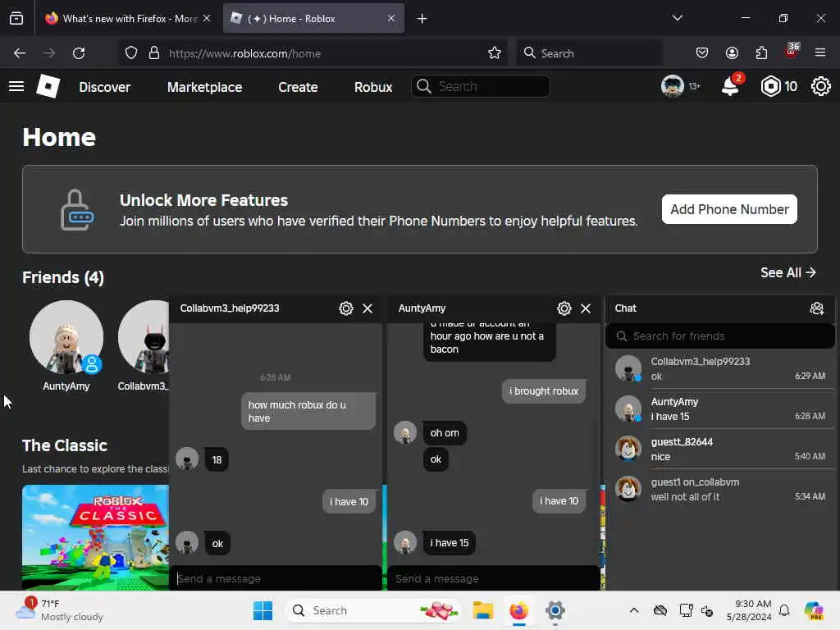Open the user avatar profile icon
This screenshot has width=840, height=630.
pos(672,85)
